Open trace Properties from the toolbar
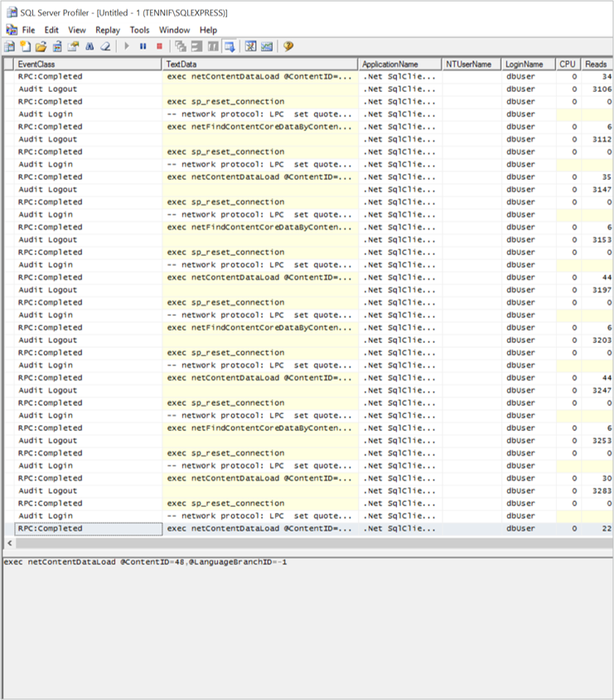The image size is (614, 700). click(73, 46)
